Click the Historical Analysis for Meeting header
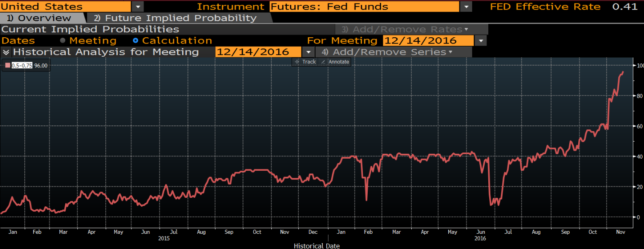The height and width of the screenshot is (249, 644). (106, 52)
